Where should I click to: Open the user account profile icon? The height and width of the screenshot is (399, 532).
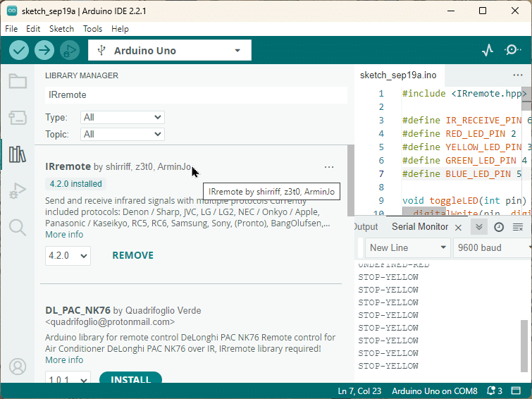coord(18,367)
